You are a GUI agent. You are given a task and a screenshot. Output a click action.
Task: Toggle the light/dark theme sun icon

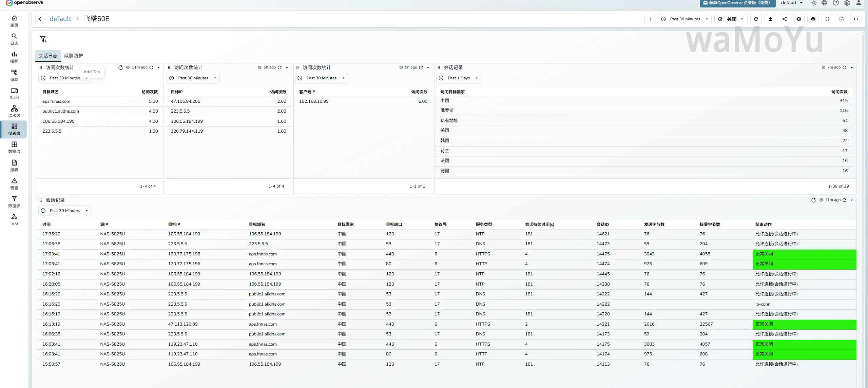pyautogui.click(x=814, y=3)
